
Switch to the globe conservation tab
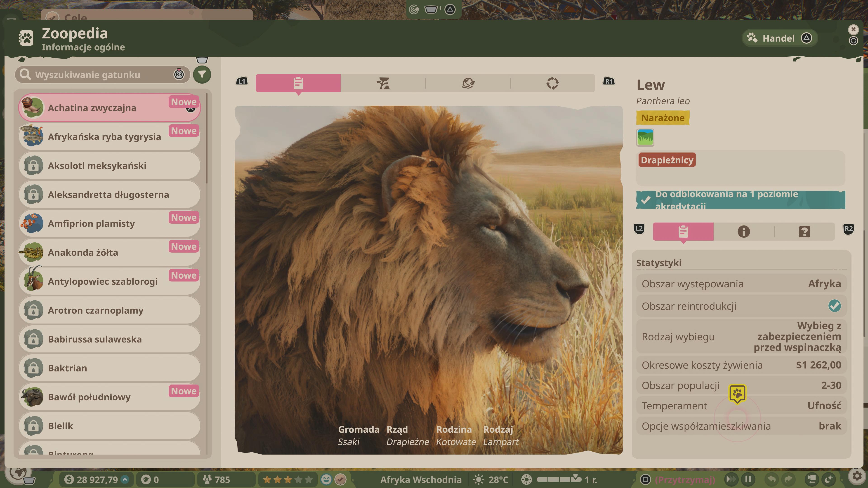point(468,83)
